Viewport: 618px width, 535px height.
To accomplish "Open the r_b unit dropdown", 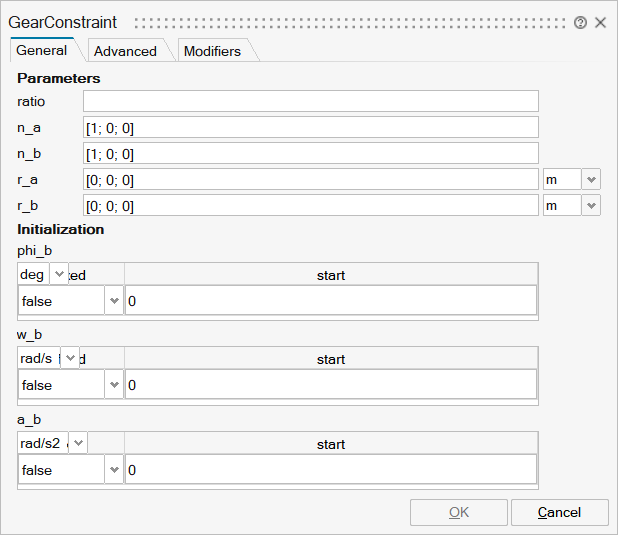I will pos(591,205).
